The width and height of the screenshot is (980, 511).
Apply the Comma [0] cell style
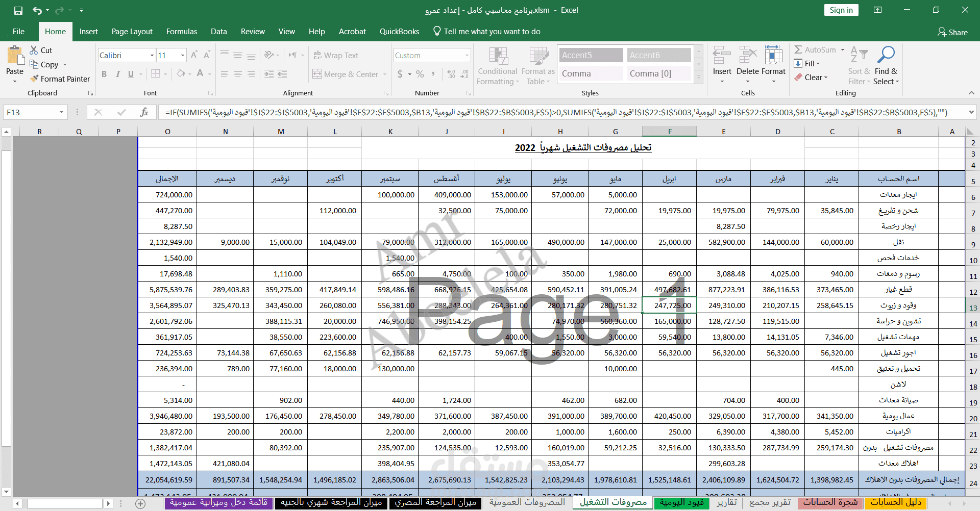click(658, 73)
